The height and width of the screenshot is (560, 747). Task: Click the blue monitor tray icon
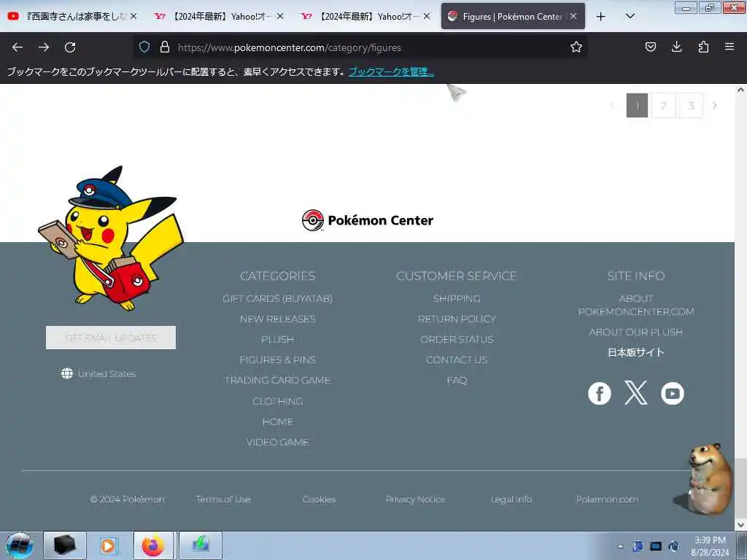point(656,546)
